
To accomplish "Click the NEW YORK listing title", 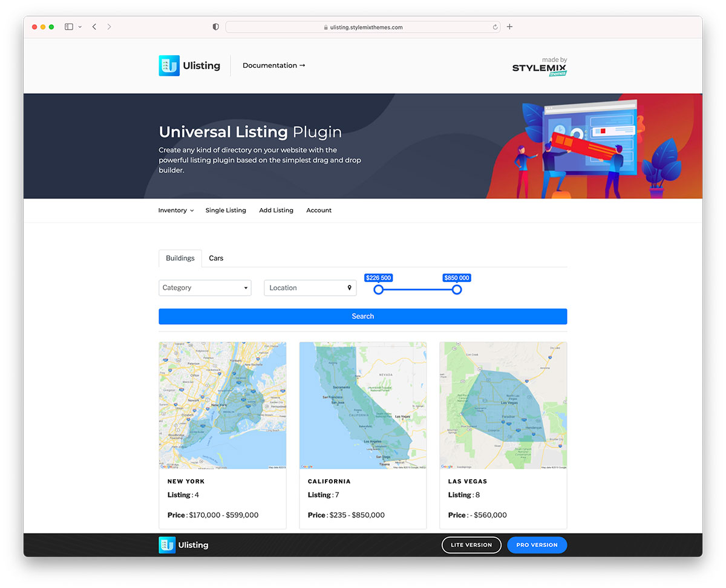I will (186, 482).
